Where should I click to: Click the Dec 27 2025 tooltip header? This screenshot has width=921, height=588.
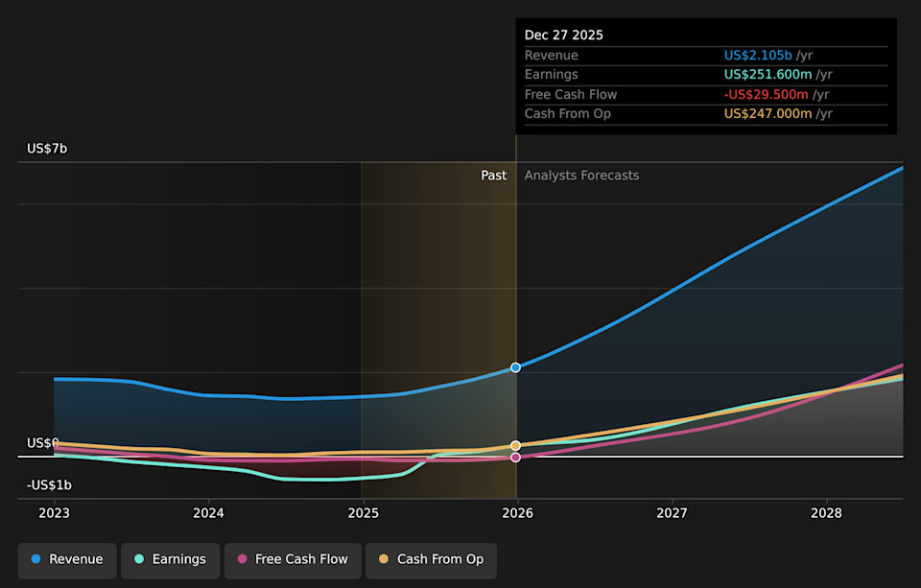563,35
